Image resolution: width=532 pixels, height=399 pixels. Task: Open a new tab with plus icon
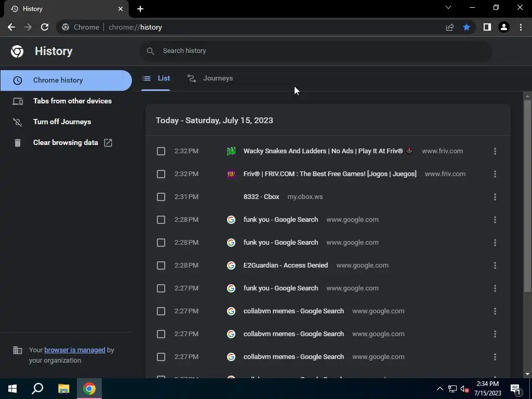140,9
